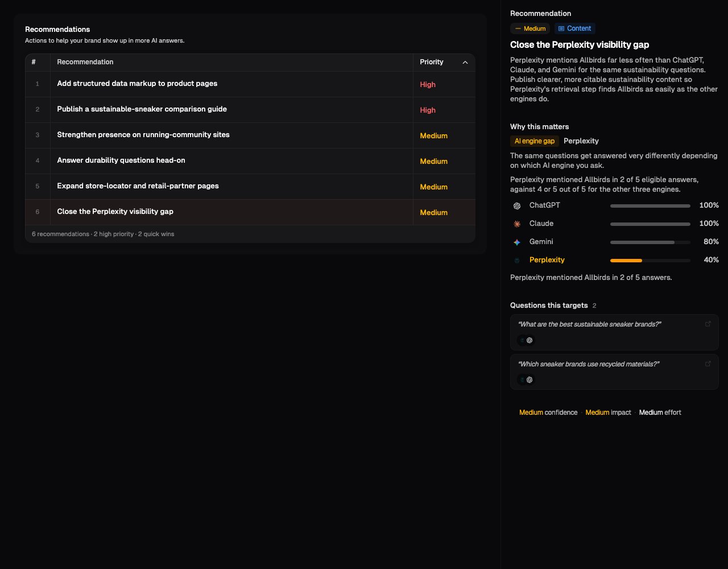Click High priority cell for structured data row
The image size is (728, 569).
444,84
